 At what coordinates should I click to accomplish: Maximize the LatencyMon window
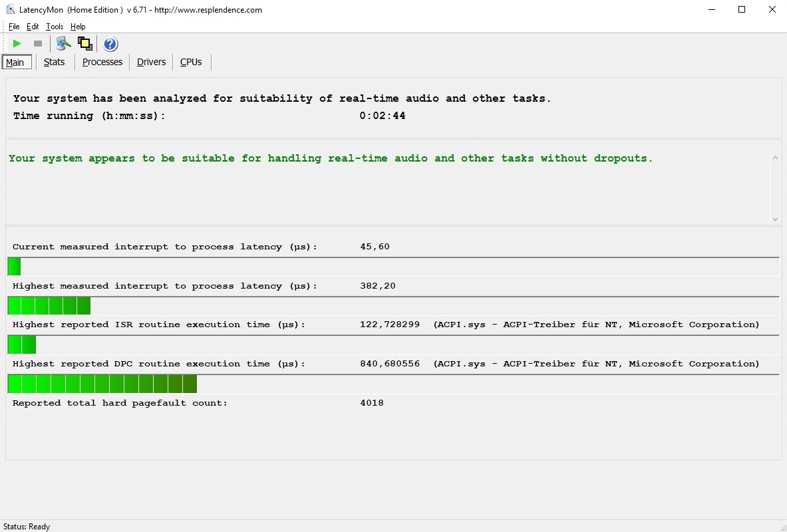[742, 9]
